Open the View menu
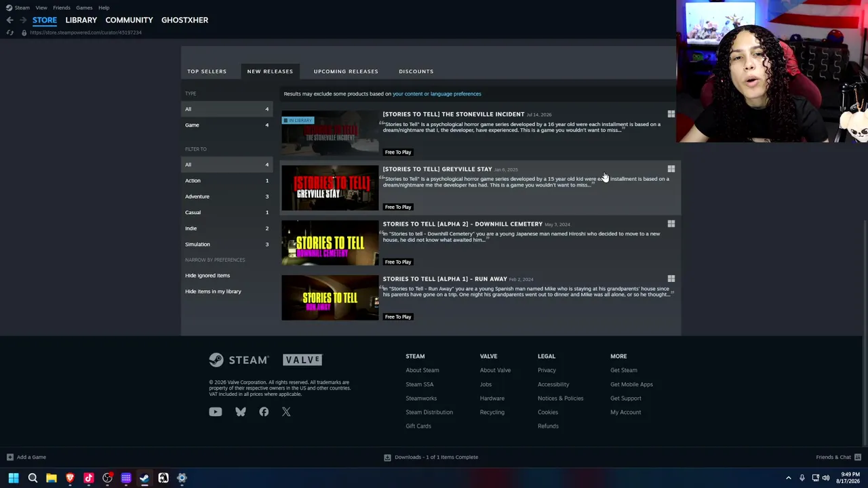This screenshot has width=868, height=488. click(41, 7)
